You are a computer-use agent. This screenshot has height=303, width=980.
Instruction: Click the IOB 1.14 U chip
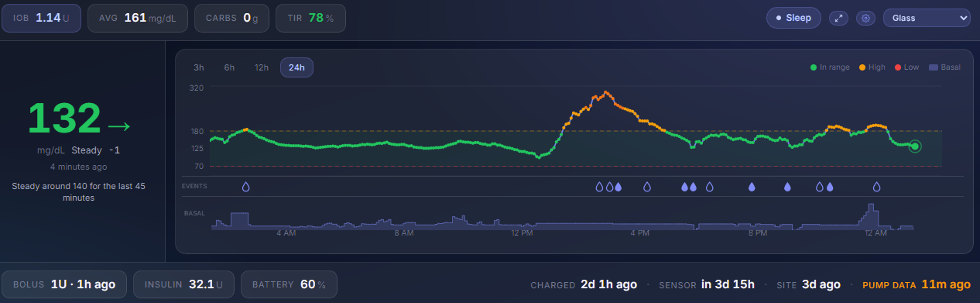point(42,18)
